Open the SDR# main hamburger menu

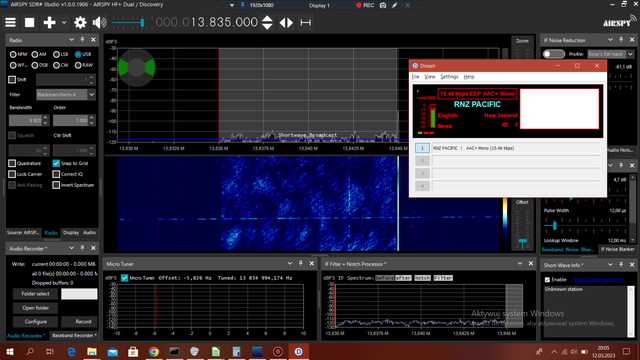[x=11, y=22]
